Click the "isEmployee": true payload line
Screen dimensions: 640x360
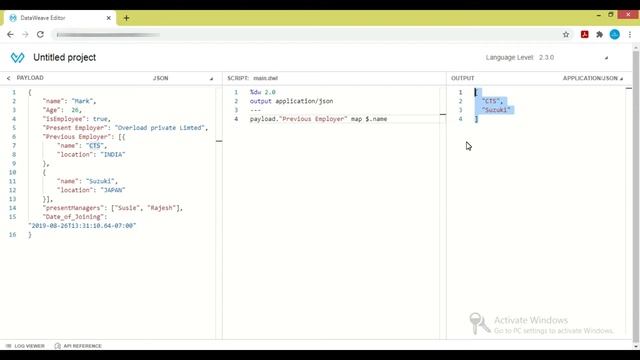point(76,119)
